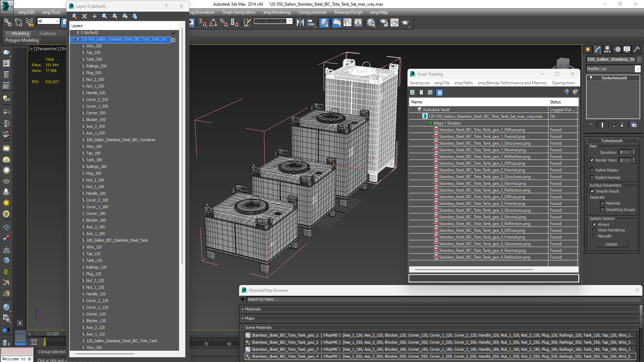The width and height of the screenshot is (644, 362).
Task: Click Table View icon in Asset Tracking
Action: [439, 93]
